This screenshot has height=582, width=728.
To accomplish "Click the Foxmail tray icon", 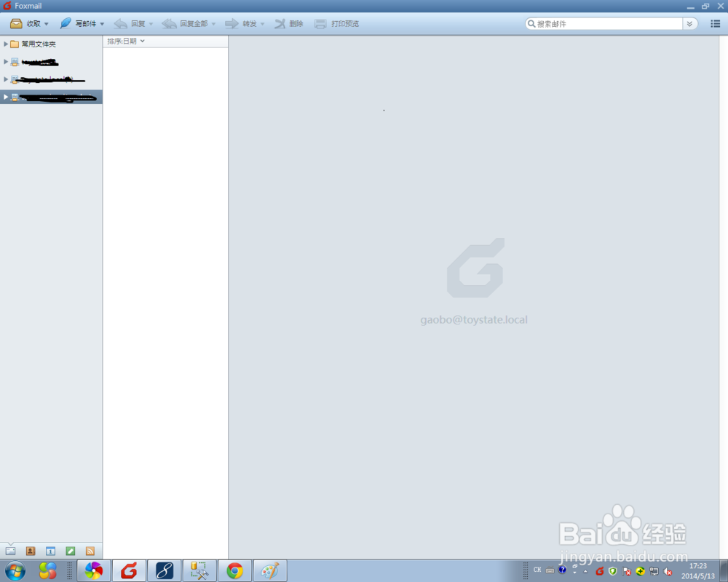I will (599, 571).
